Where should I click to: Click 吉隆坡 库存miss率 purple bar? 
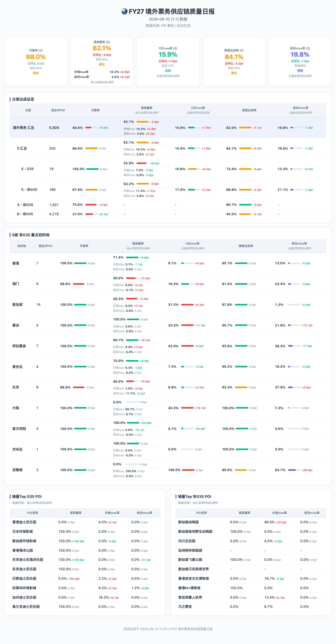[294, 470]
